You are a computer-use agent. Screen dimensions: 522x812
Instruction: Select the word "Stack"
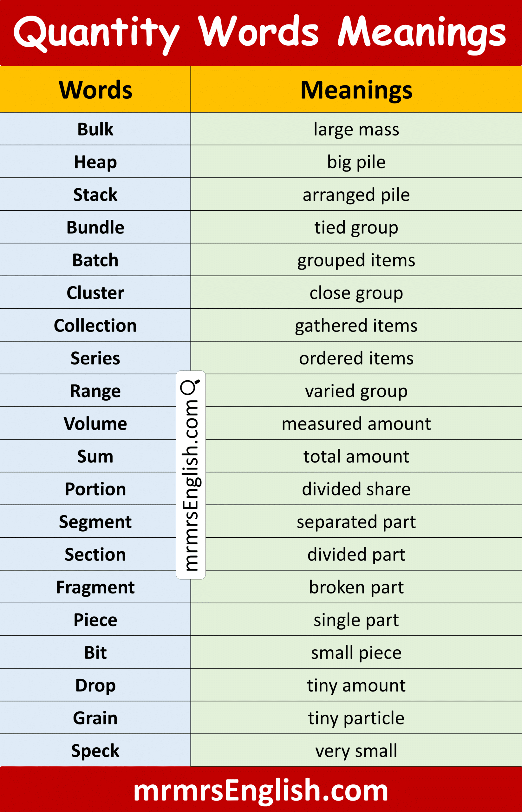(x=95, y=195)
